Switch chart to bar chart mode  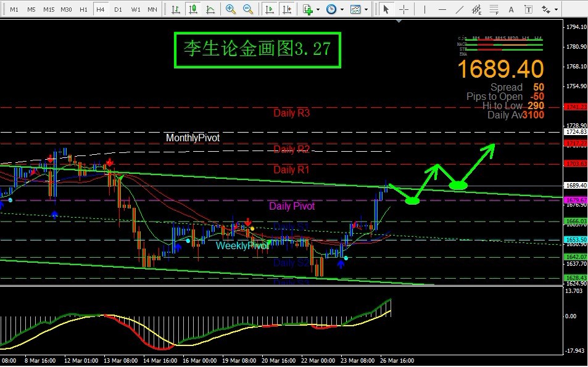click(x=176, y=9)
